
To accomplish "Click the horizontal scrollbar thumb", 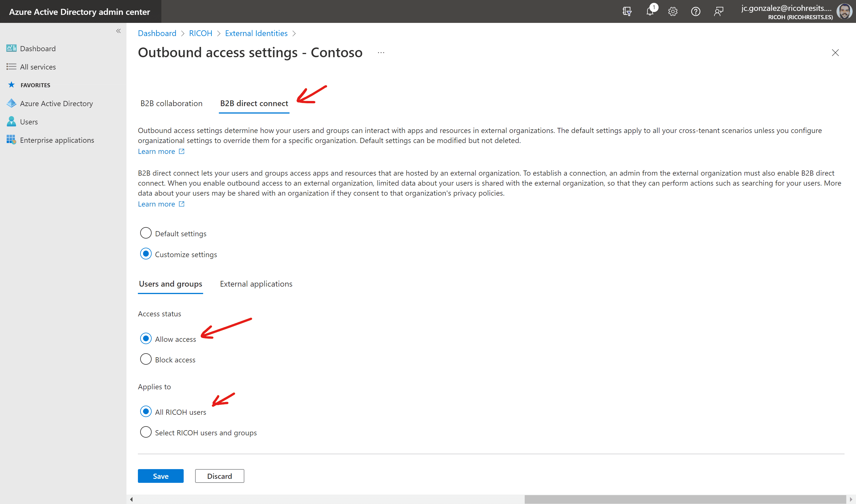I will 685,499.
